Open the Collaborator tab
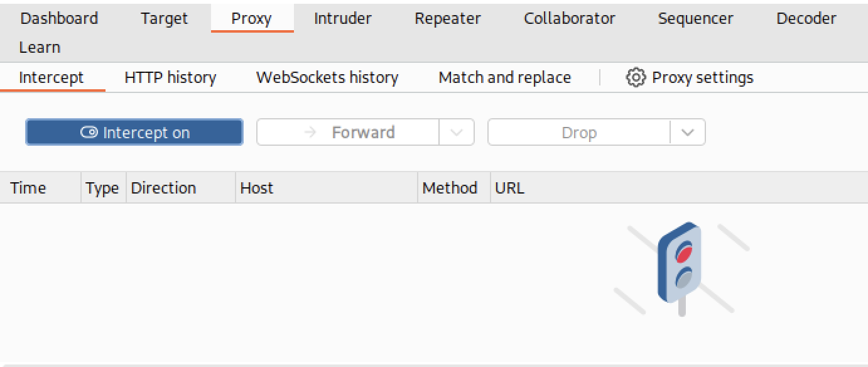Screen dimensions: 868x367 (x=570, y=18)
